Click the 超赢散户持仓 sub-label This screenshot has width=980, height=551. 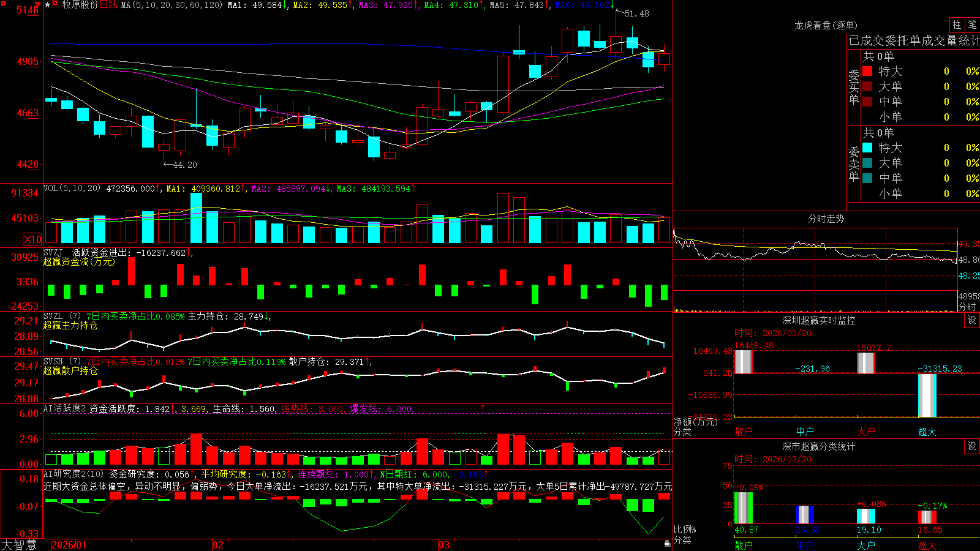point(70,370)
